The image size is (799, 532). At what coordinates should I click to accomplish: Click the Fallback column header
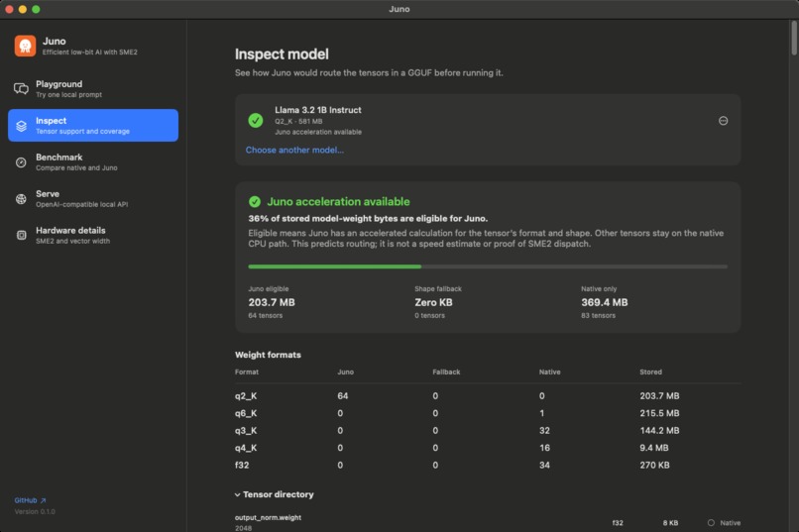pyautogui.click(x=446, y=372)
